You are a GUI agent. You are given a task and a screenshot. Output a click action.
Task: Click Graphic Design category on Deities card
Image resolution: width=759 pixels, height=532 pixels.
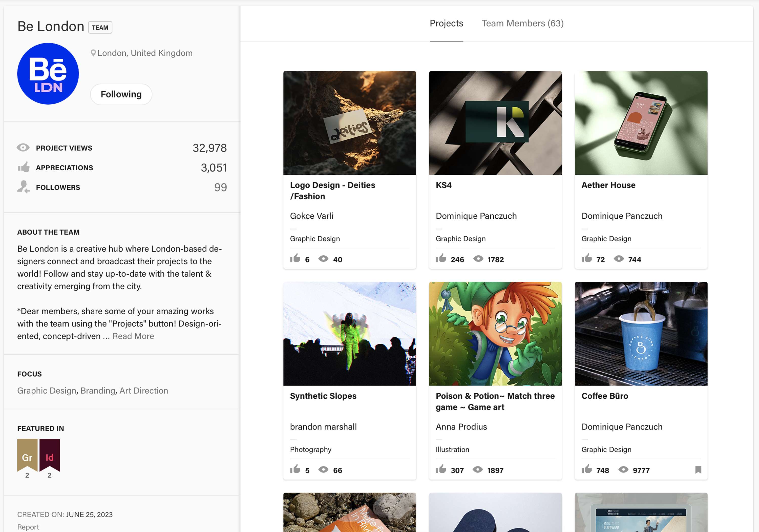tap(315, 239)
